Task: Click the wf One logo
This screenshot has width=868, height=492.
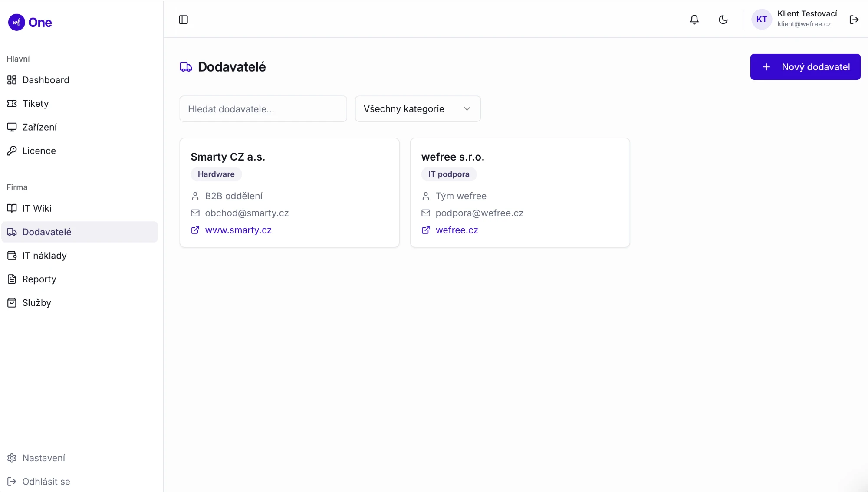Action: [30, 22]
